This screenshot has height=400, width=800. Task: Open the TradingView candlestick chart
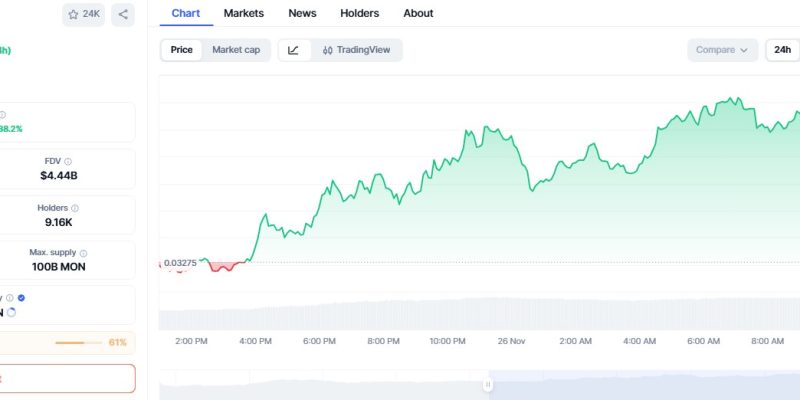[357, 50]
